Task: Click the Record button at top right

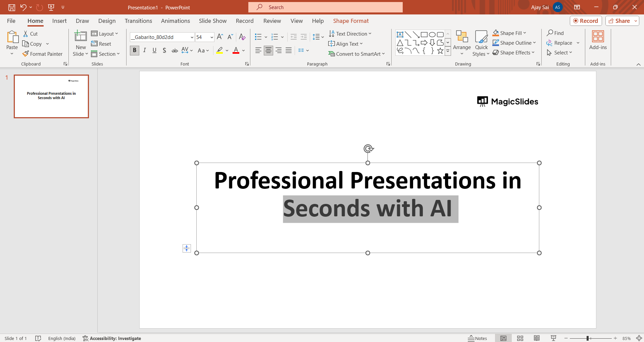Action: click(x=586, y=21)
